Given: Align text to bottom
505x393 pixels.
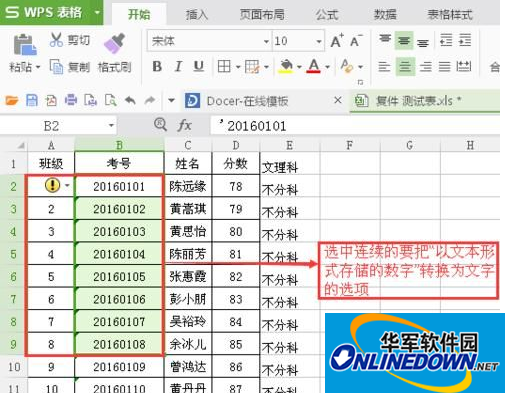Looking at the screenshot, I should tap(423, 42).
